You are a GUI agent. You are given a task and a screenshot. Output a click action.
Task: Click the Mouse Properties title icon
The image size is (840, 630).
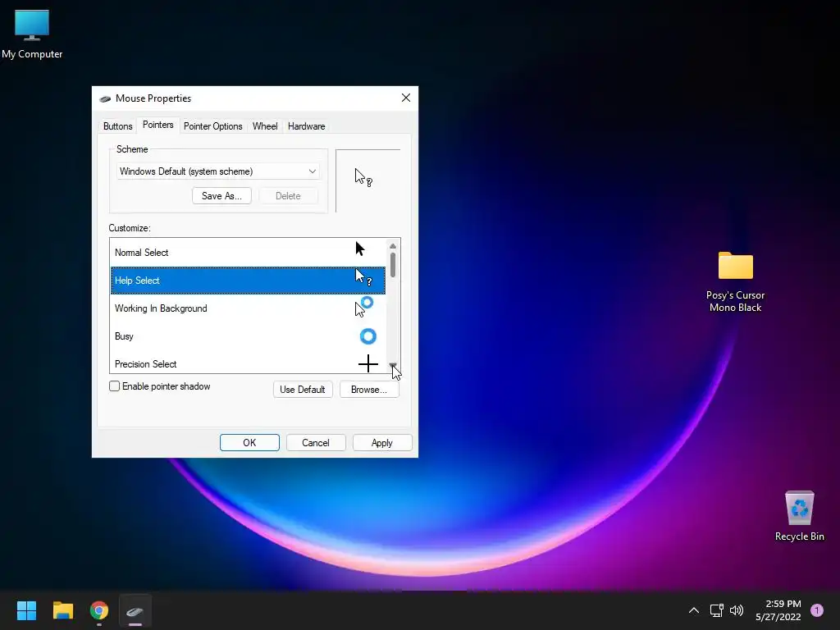click(105, 98)
